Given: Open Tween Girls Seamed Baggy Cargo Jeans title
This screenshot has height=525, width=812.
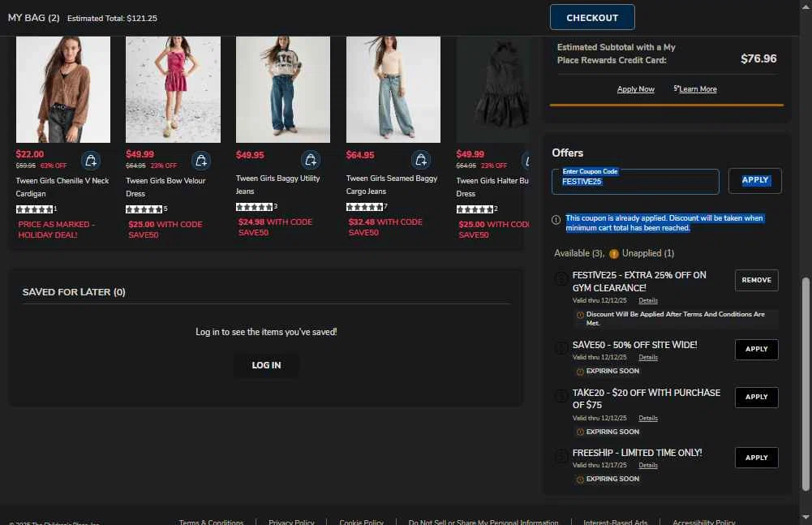Looking at the screenshot, I should coord(392,184).
